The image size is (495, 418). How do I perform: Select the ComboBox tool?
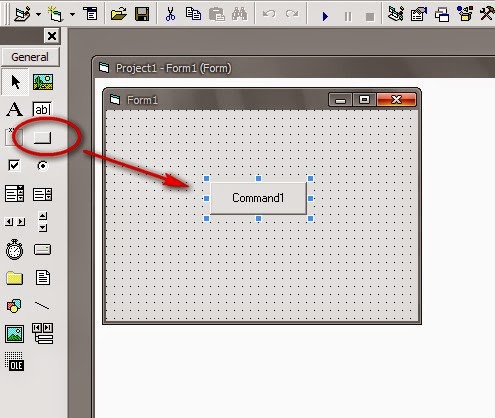[x=14, y=194]
